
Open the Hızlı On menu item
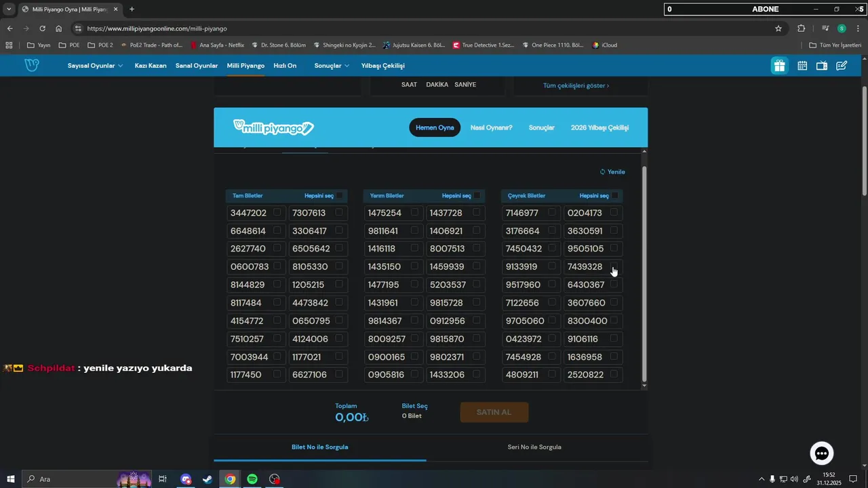[x=285, y=66]
